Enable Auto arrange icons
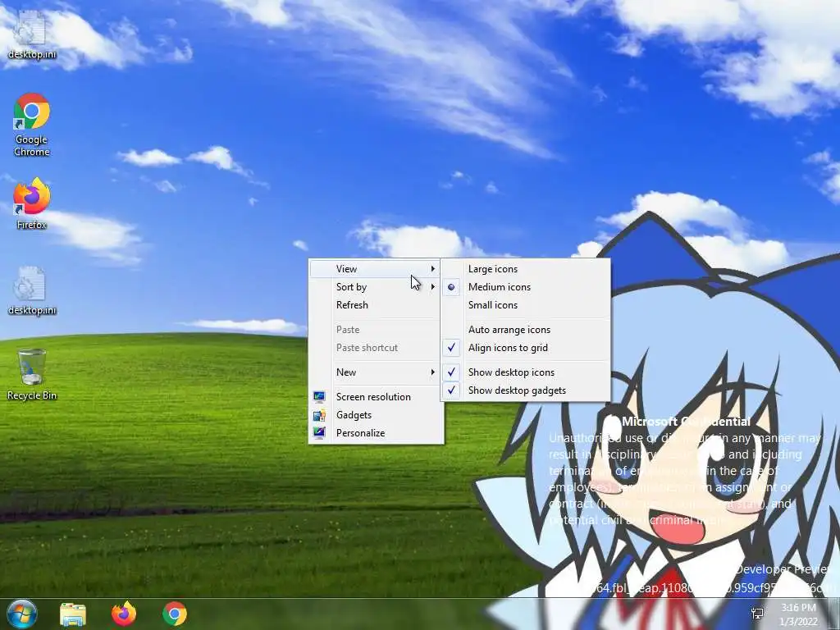The image size is (840, 630). coord(526,330)
